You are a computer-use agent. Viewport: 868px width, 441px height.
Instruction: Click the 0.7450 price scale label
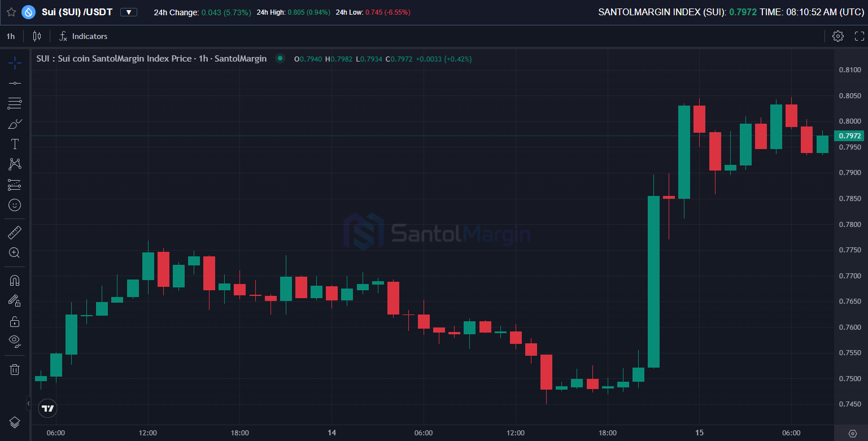[850, 404]
